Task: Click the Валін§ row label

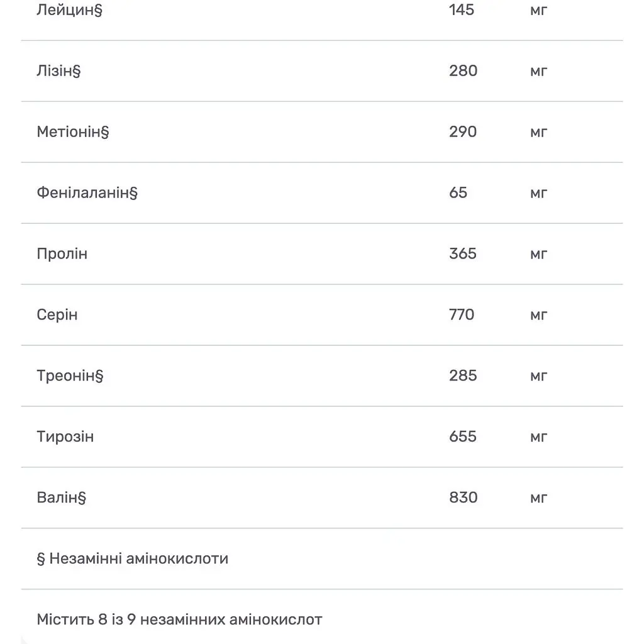Action: [62, 497]
